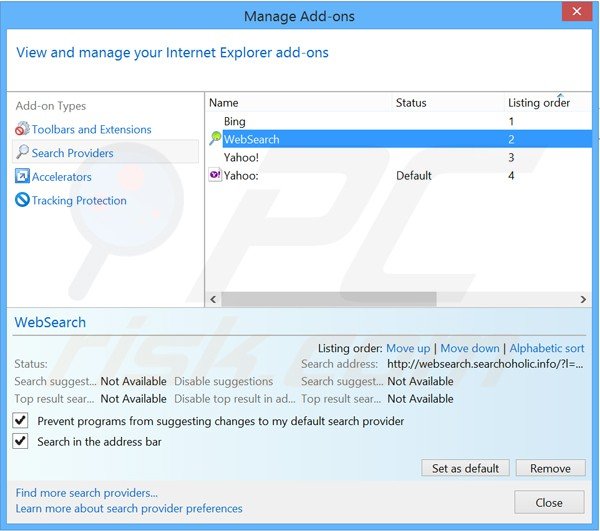
Task: Click the Move up link
Action: pos(408,348)
